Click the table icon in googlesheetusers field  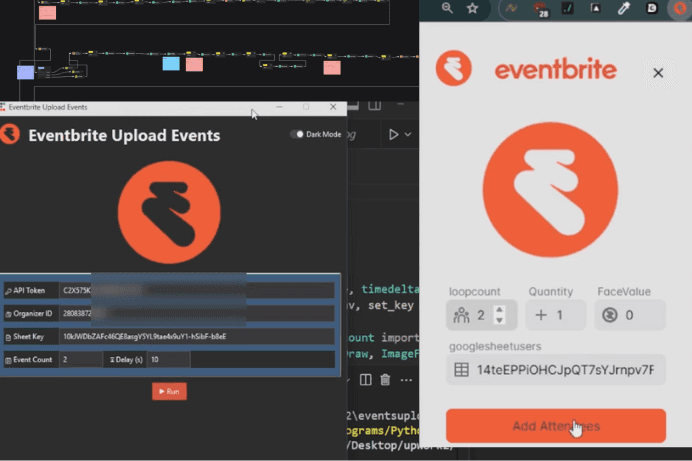pyautogui.click(x=462, y=370)
